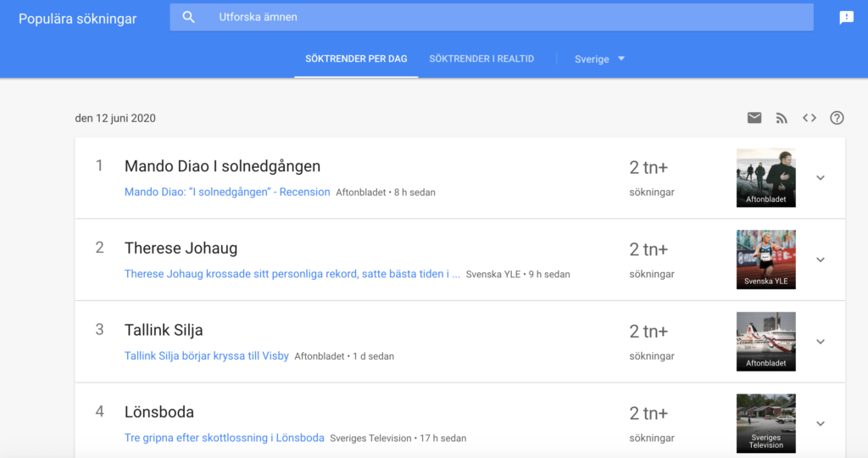Open Therese Johaug krossade rekord article link
The image size is (868, 458).
292,274
